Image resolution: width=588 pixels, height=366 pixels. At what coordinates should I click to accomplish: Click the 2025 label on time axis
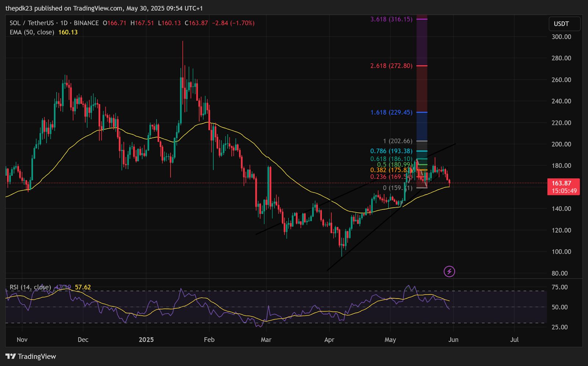146,340
